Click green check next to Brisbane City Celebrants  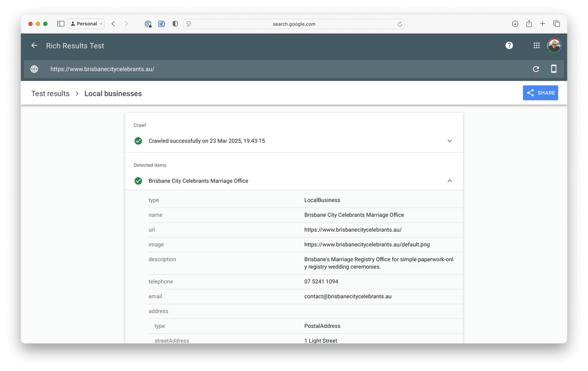(x=138, y=181)
